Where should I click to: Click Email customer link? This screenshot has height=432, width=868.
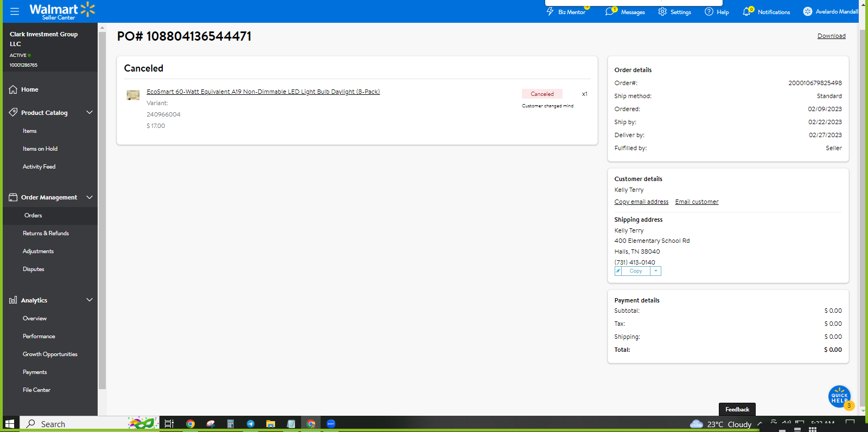pyautogui.click(x=697, y=202)
